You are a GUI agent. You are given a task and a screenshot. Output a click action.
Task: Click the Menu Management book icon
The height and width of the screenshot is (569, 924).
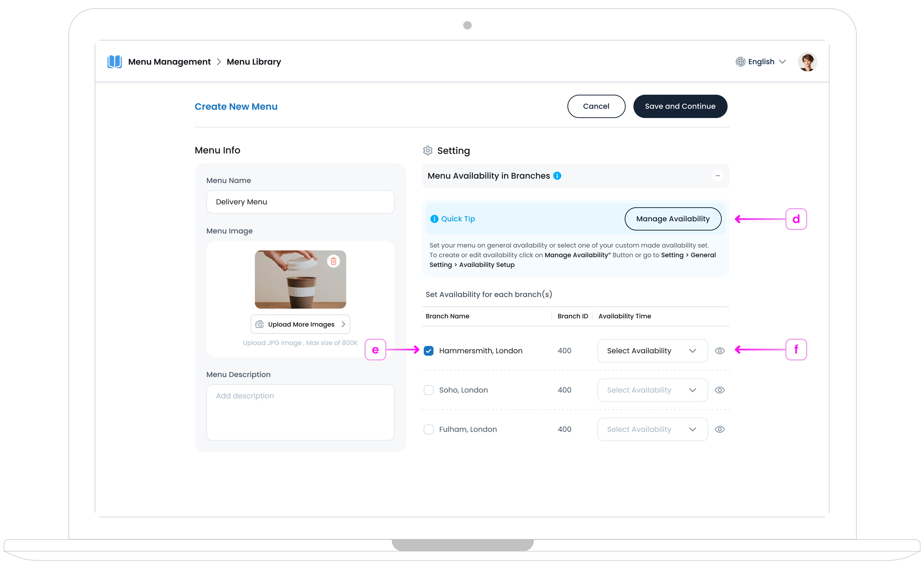(114, 62)
